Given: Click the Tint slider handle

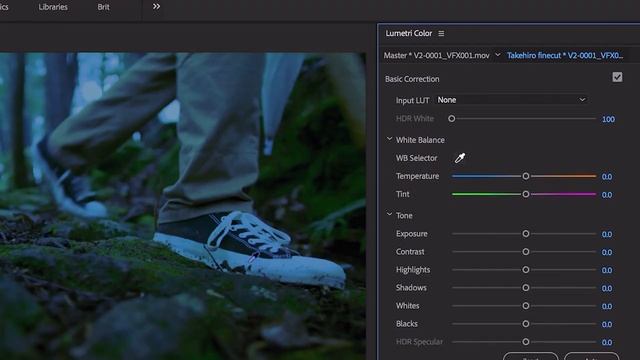Looking at the screenshot, I should pos(526,194).
